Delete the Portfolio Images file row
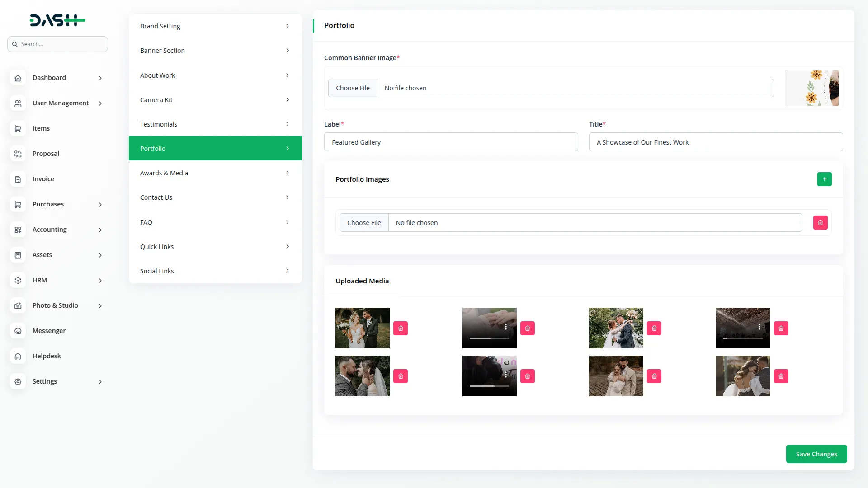Image resolution: width=868 pixels, height=488 pixels. tap(820, 223)
